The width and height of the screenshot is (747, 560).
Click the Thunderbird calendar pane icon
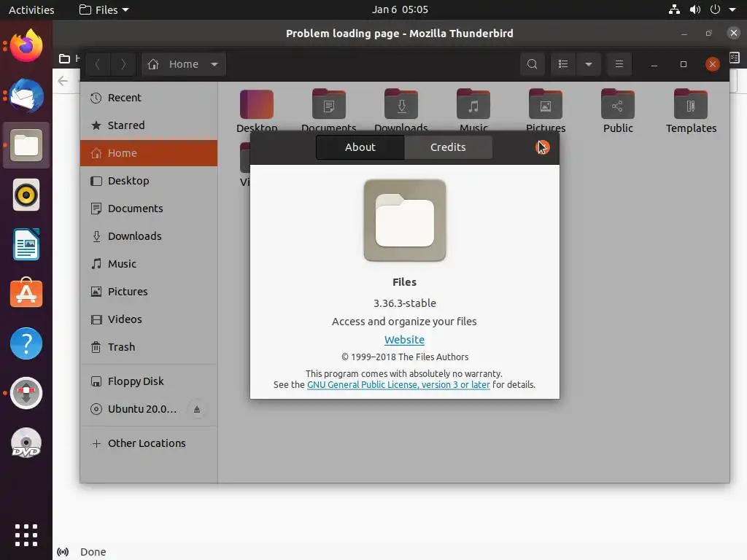pyautogui.click(x=735, y=58)
